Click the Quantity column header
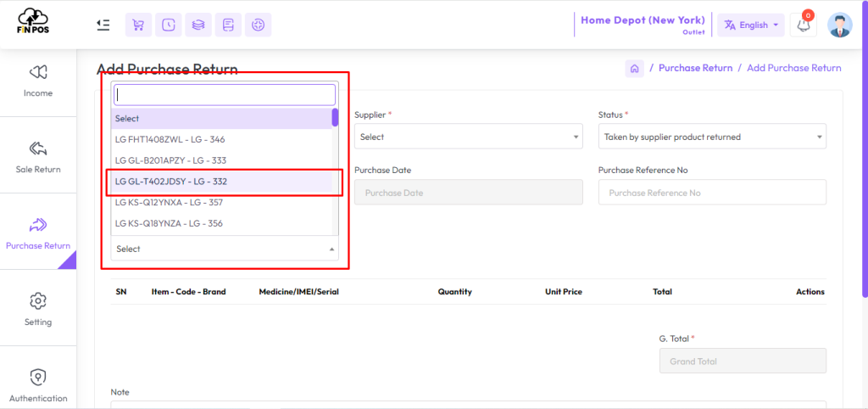This screenshot has width=868, height=409. 454,292
